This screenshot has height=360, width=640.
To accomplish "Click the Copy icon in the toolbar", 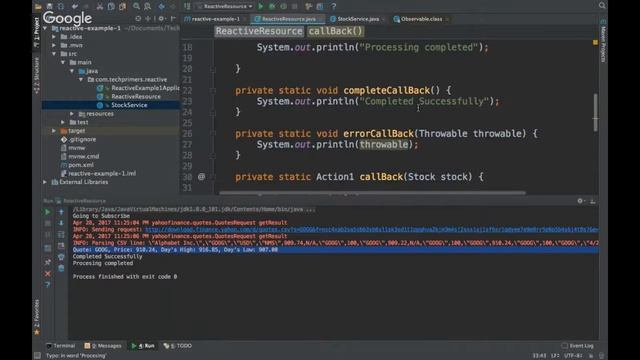I will 111,6.
